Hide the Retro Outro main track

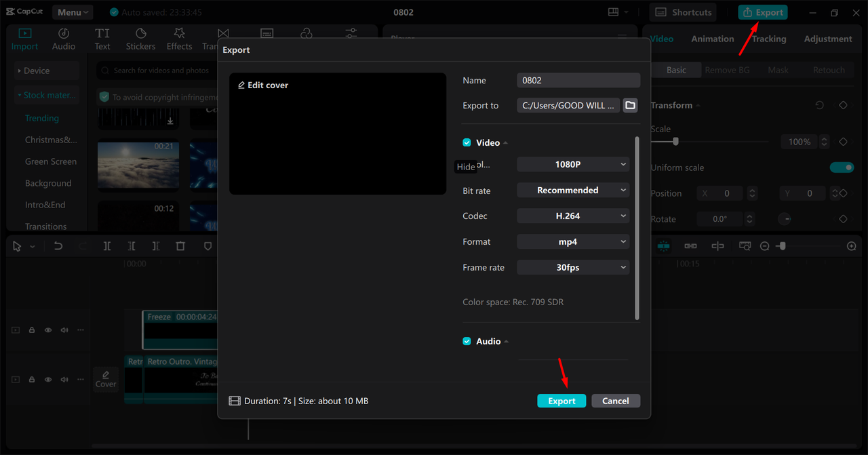48,380
